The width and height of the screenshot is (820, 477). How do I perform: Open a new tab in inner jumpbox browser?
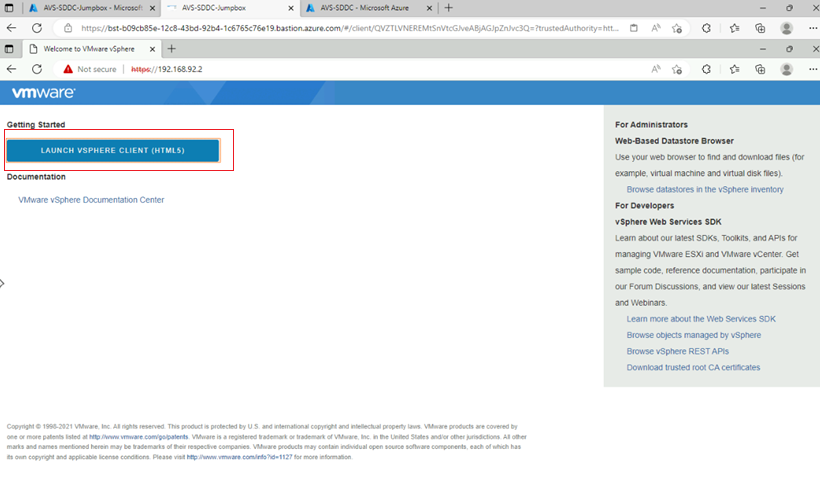[172, 49]
